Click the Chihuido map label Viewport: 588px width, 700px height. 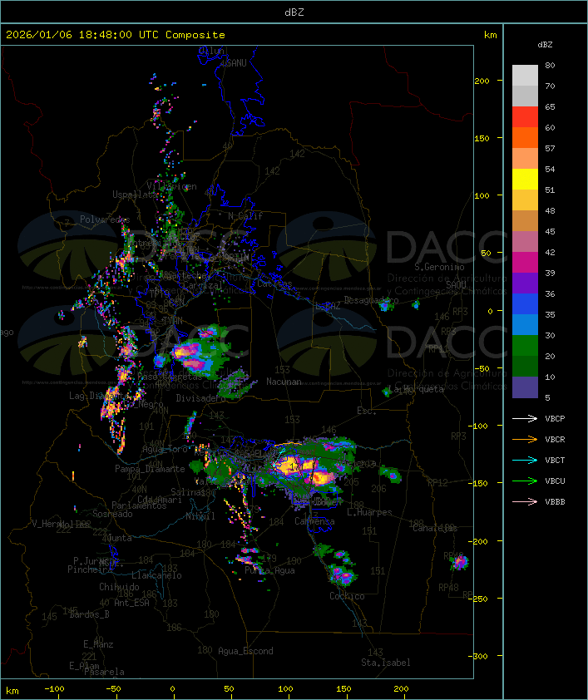click(119, 587)
